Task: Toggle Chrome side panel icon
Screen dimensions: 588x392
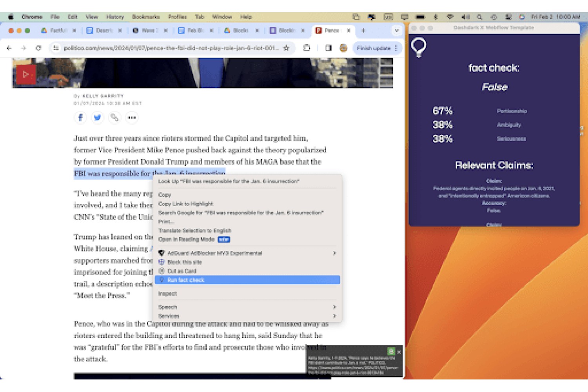Action: pyautogui.click(x=328, y=48)
